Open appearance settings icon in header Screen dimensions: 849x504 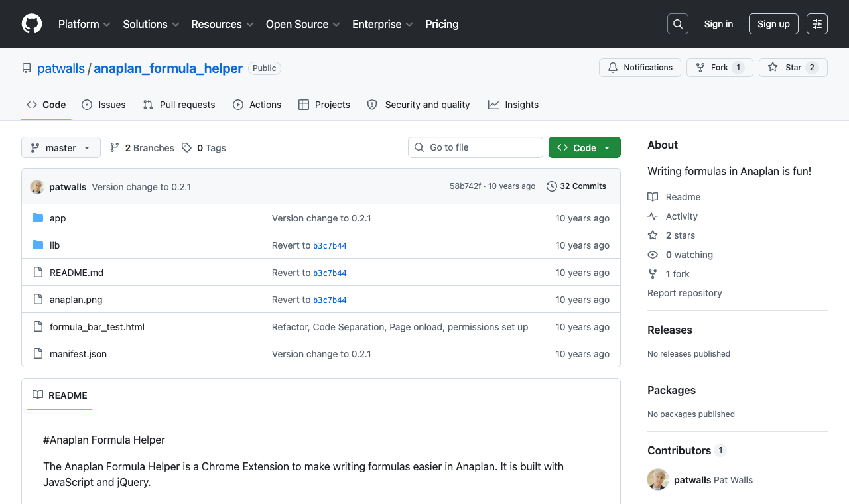point(817,24)
